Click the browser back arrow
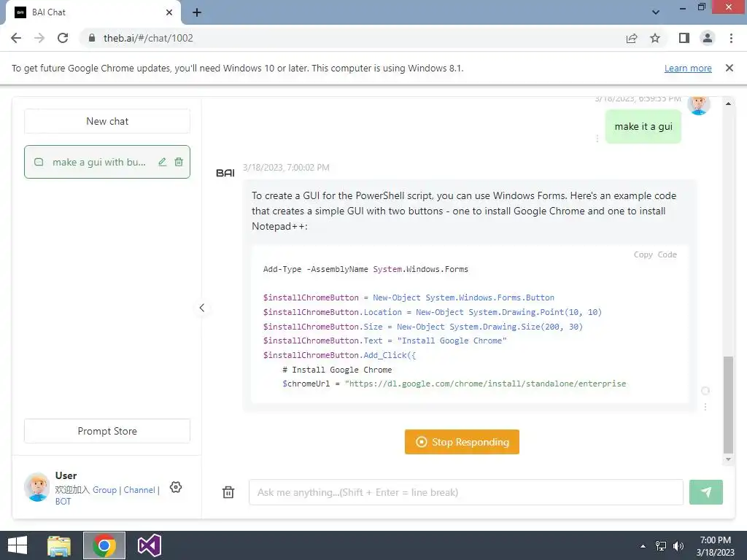This screenshot has width=747, height=560. point(16,38)
